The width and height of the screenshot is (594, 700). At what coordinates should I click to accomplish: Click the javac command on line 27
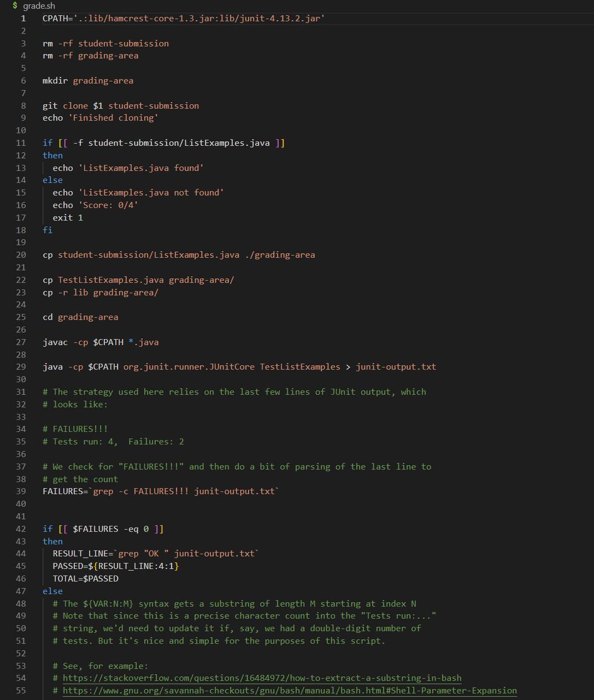(55, 342)
